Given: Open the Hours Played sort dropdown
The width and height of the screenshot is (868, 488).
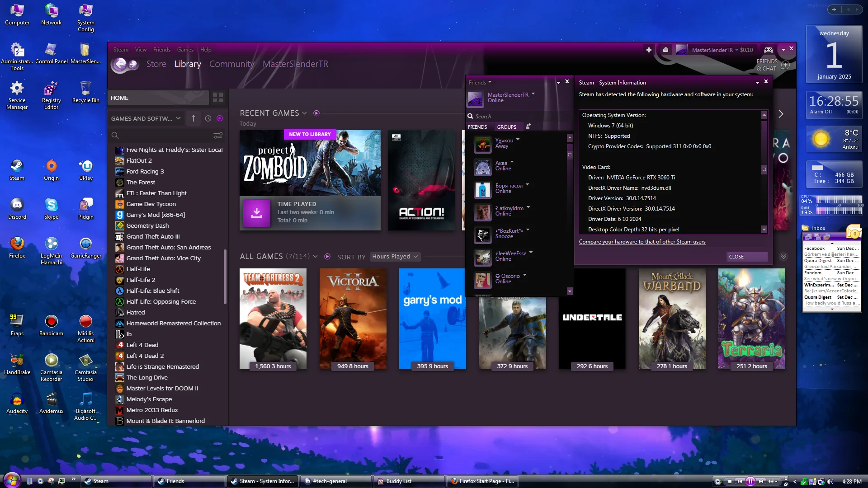Looking at the screenshot, I should click(395, 256).
